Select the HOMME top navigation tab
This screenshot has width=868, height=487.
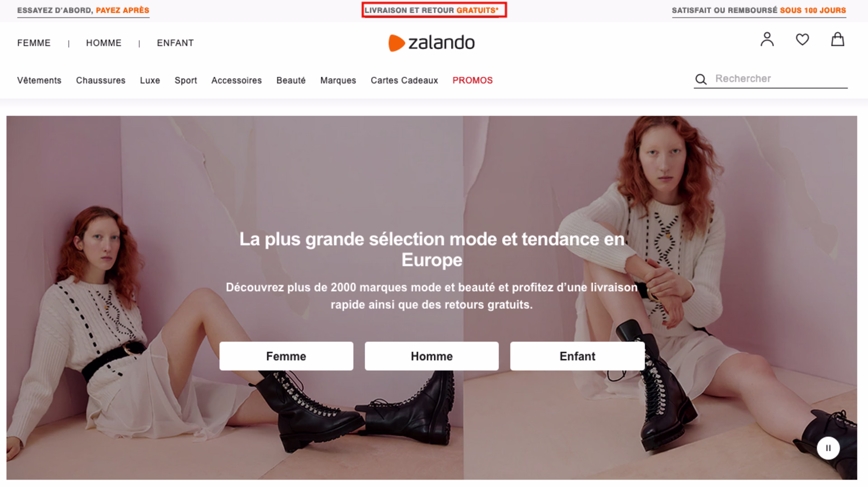pyautogui.click(x=104, y=43)
